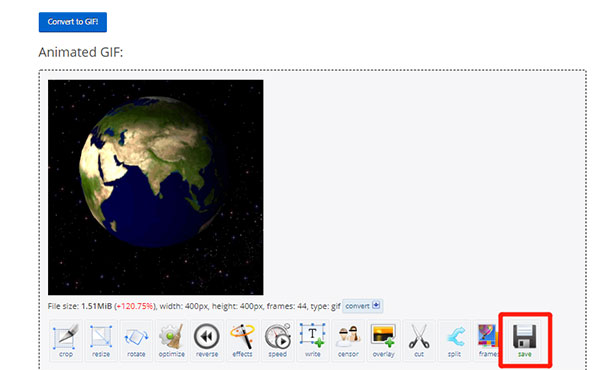
Task: Save the GIF with the floppy disk icon
Action: [525, 340]
